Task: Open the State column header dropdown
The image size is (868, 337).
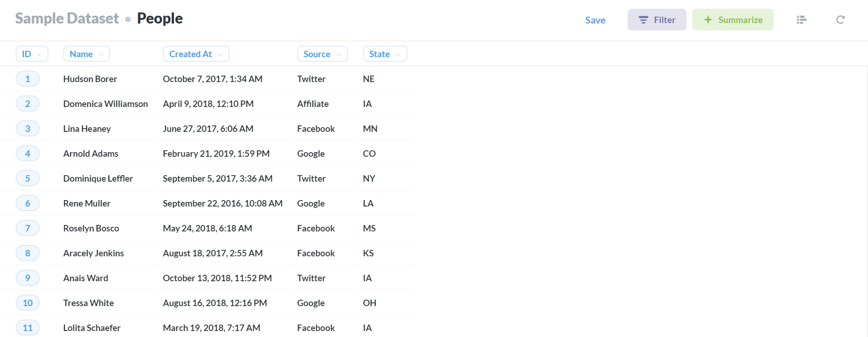Action: pos(385,54)
